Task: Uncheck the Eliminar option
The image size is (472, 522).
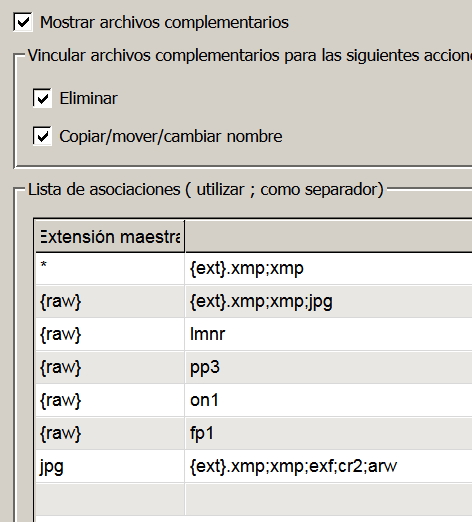Action: pyautogui.click(x=42, y=98)
